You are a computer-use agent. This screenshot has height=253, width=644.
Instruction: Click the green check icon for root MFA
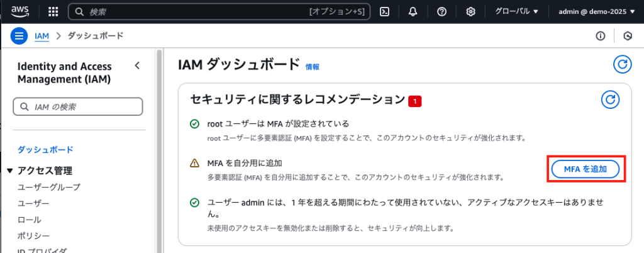[x=195, y=123]
